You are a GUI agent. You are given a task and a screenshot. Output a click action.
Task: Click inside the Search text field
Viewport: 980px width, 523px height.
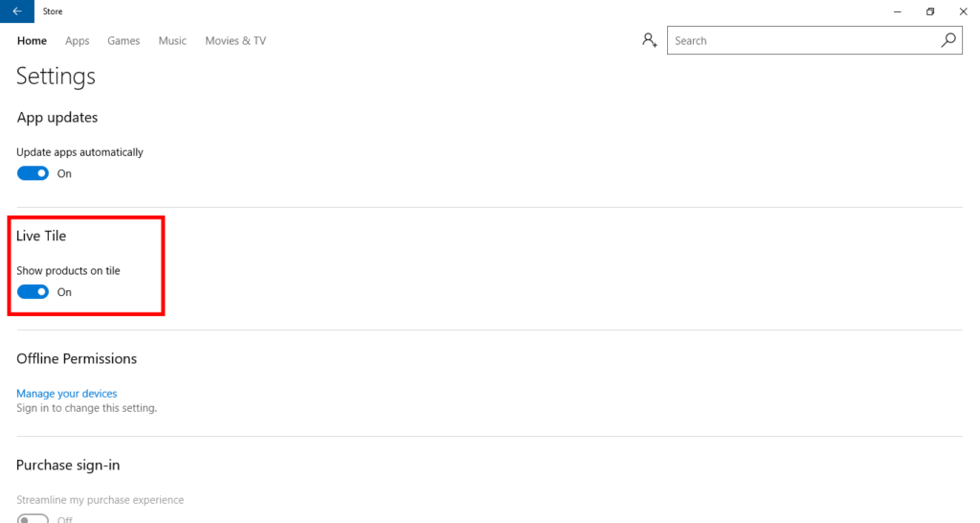pyautogui.click(x=799, y=40)
